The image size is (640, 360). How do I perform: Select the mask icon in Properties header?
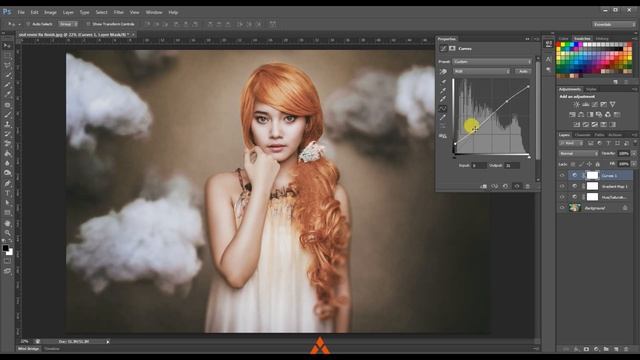click(452, 49)
